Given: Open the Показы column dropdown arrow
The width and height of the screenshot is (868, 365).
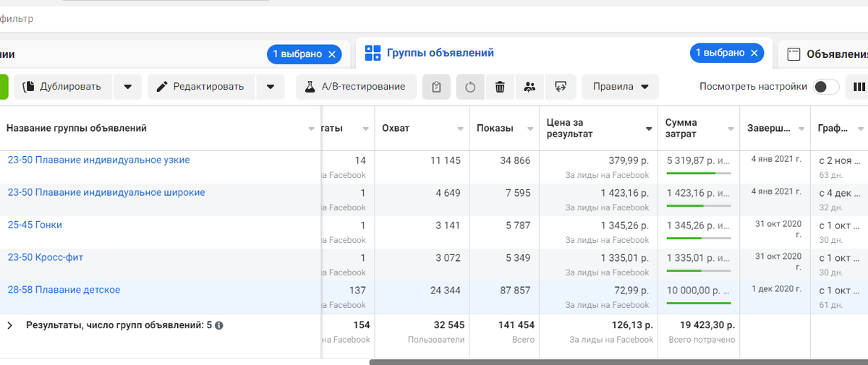Looking at the screenshot, I should pyautogui.click(x=529, y=129).
